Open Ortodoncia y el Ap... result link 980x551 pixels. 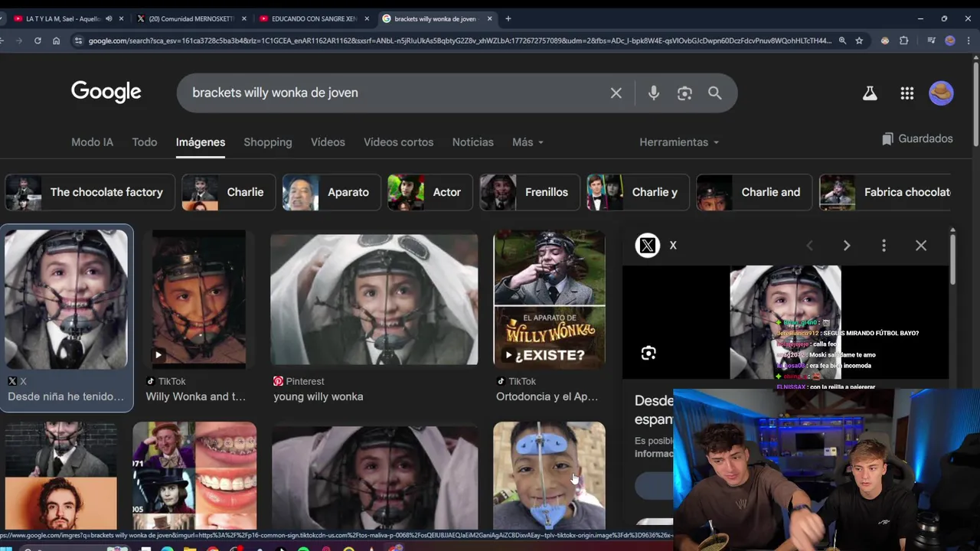pyautogui.click(x=547, y=396)
